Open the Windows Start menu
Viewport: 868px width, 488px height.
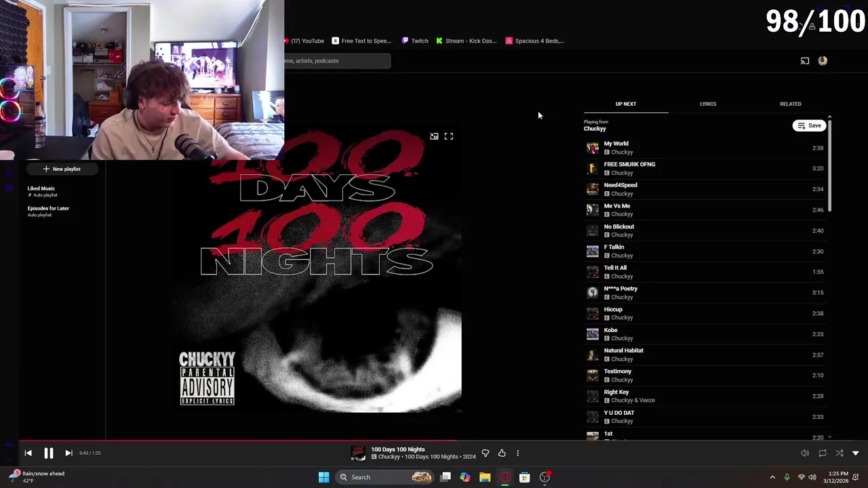pos(323,477)
